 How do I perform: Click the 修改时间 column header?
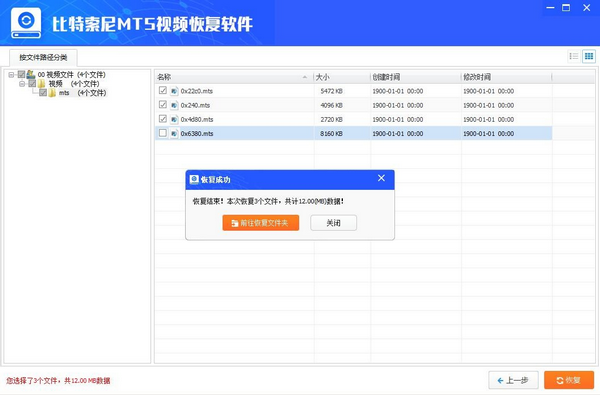506,77
